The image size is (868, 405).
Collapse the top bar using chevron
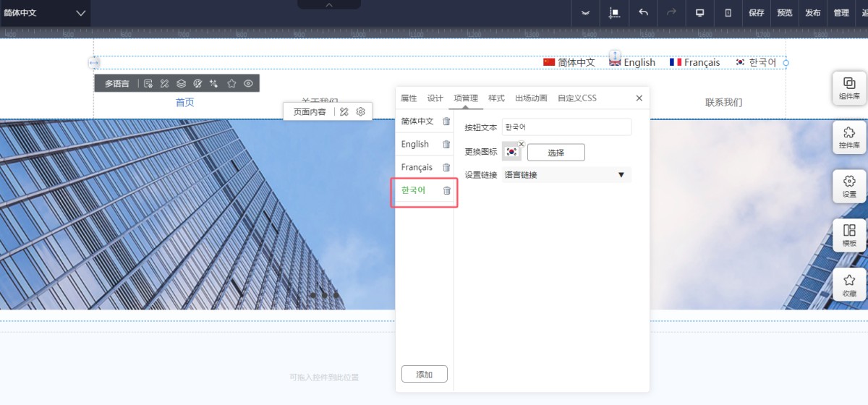[x=329, y=4]
